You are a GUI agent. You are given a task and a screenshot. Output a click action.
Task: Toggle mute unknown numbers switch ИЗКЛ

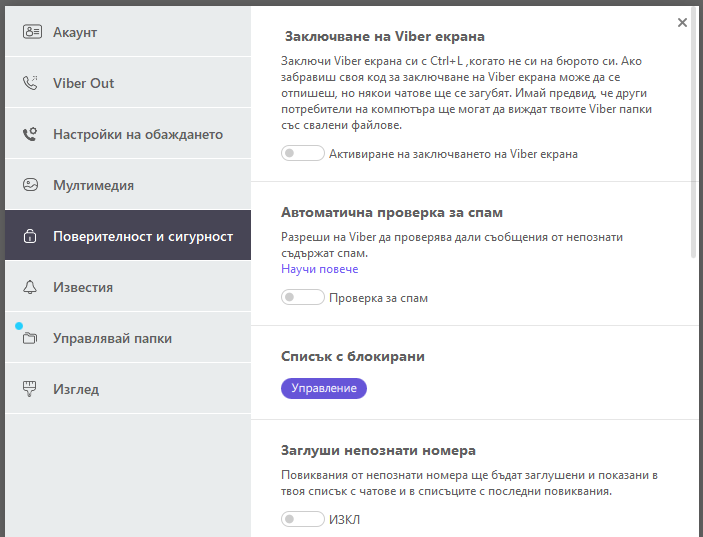303,519
